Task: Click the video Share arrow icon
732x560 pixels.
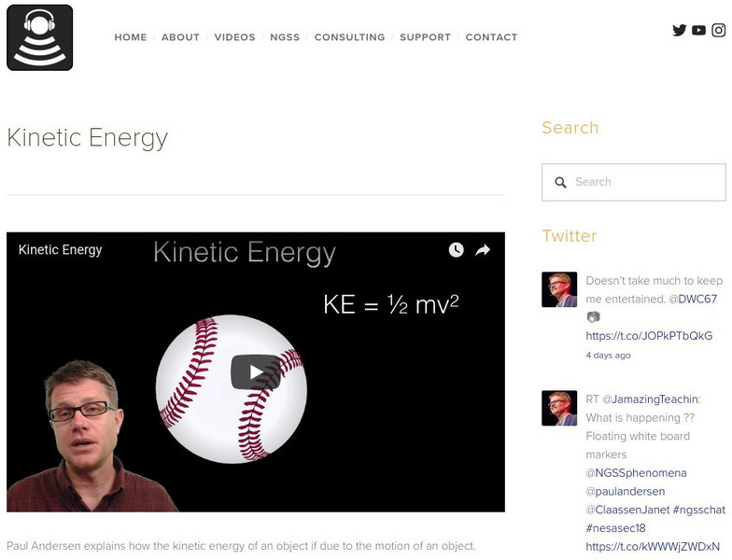Action: 483,250
